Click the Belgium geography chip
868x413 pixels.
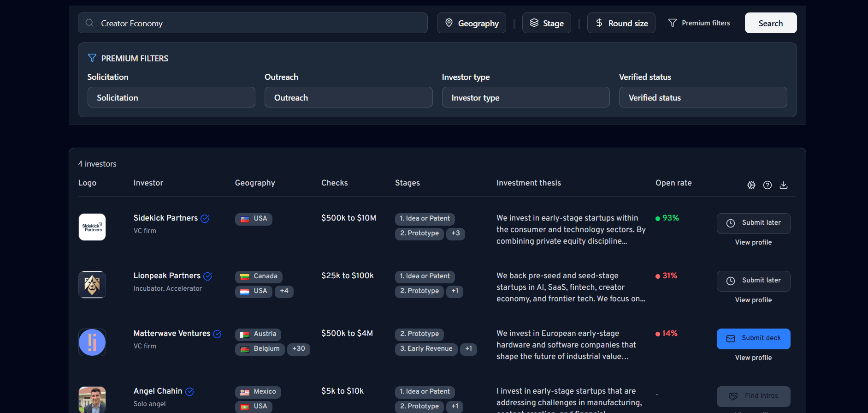pyautogui.click(x=260, y=349)
